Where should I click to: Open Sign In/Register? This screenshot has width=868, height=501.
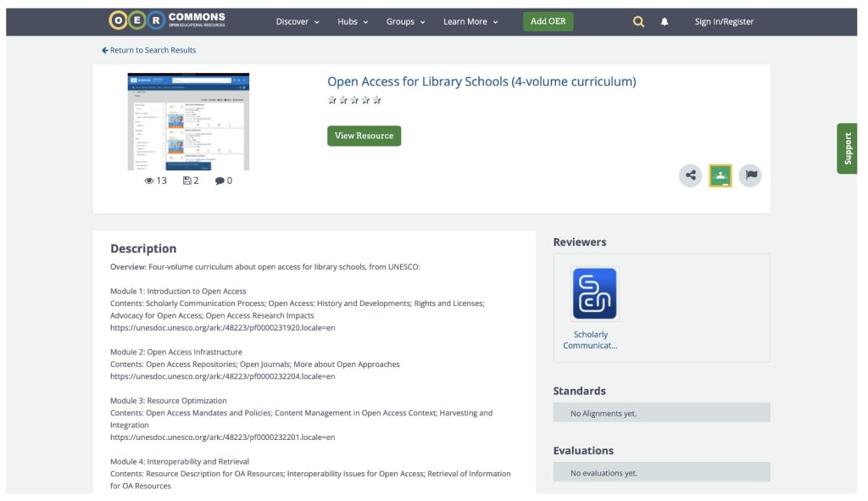coord(723,20)
